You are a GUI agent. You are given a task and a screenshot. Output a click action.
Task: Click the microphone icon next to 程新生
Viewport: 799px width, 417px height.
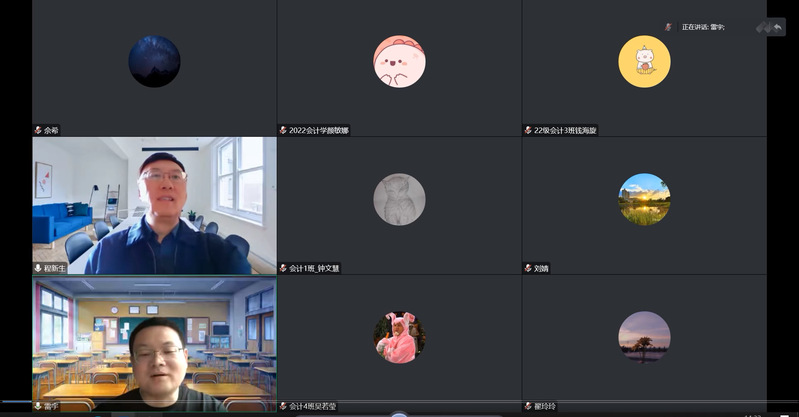coord(38,268)
